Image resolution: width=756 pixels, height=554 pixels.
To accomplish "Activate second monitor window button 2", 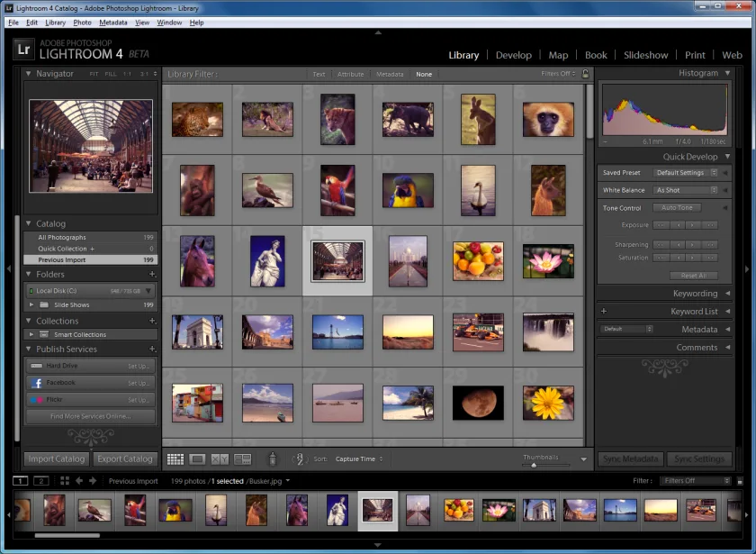I will point(41,481).
